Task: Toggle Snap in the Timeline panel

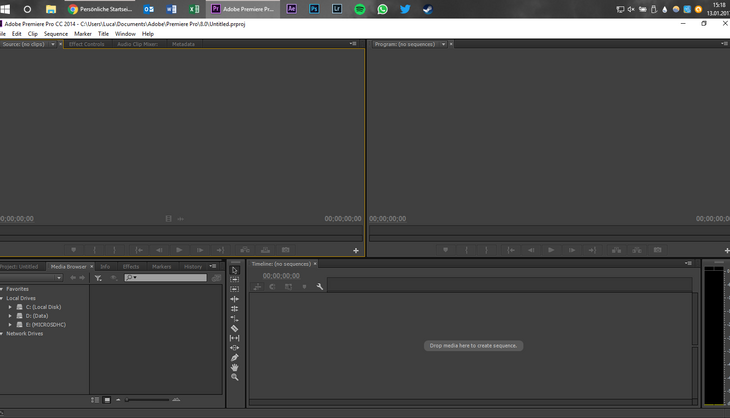Action: point(272,287)
